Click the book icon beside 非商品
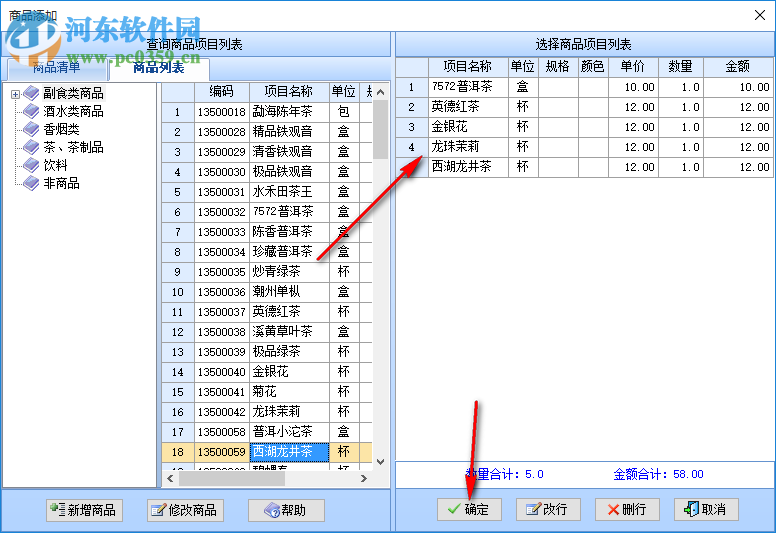 tap(31, 183)
